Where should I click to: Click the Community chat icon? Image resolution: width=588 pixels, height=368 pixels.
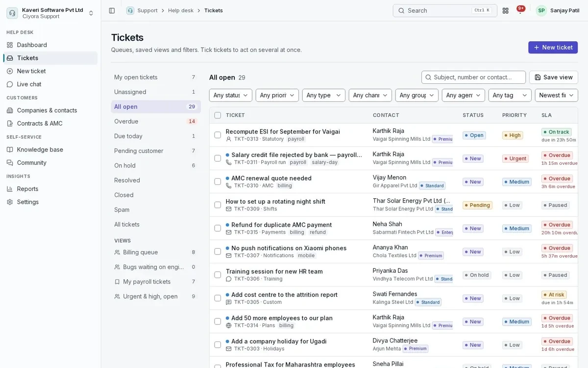point(10,162)
